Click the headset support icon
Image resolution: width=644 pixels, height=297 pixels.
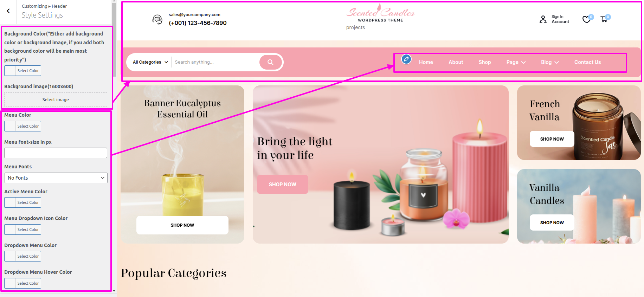(x=157, y=19)
